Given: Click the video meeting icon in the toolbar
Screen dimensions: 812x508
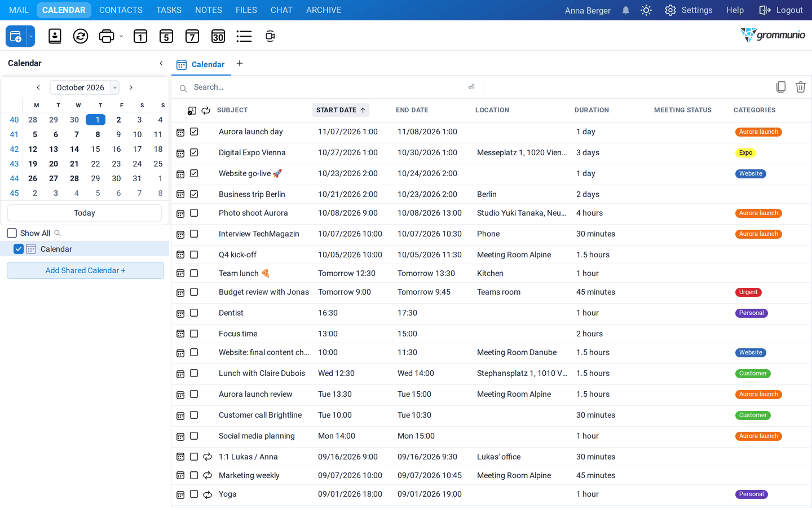Looking at the screenshot, I should (x=270, y=36).
